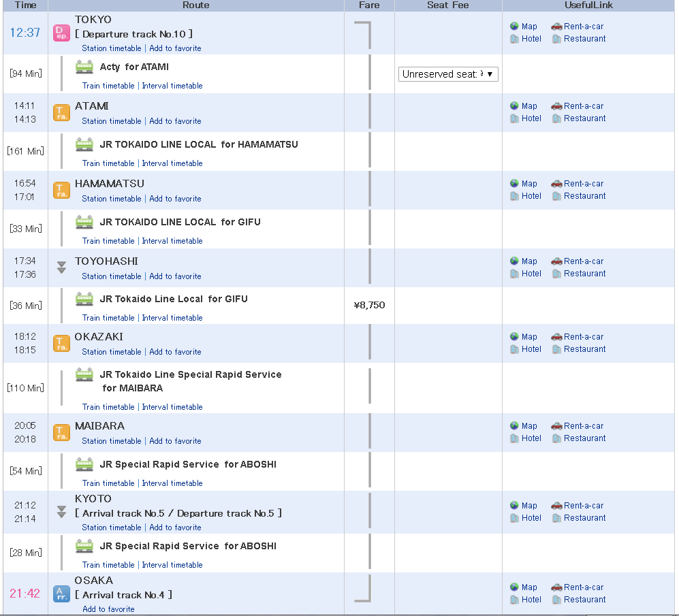The width and height of the screenshot is (679, 616).
Task: Click the Fare column header
Action: point(369,5)
